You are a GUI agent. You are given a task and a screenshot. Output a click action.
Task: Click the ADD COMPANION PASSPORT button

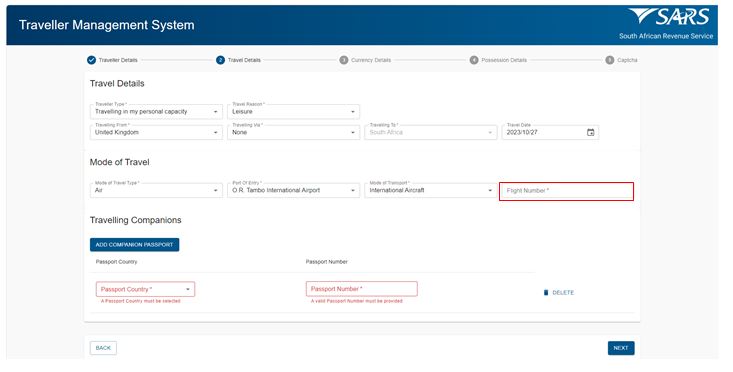[x=135, y=244]
